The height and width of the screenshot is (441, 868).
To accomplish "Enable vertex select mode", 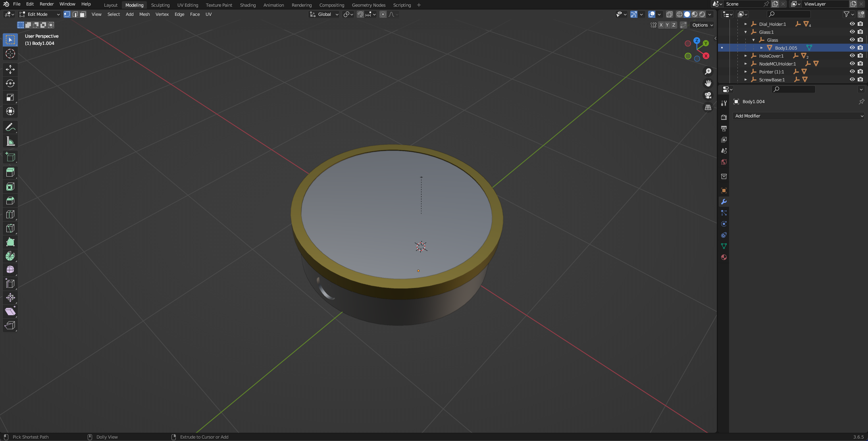I will point(67,14).
